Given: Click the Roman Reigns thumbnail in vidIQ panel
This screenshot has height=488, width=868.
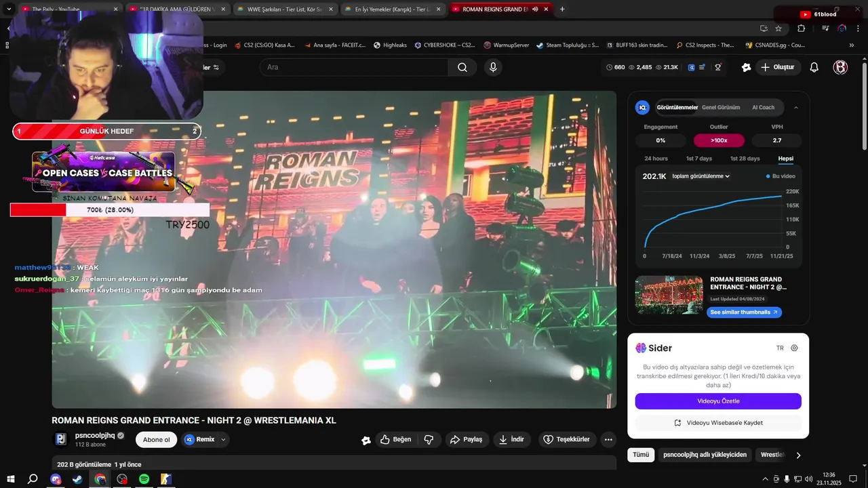Looking at the screenshot, I should tap(669, 295).
